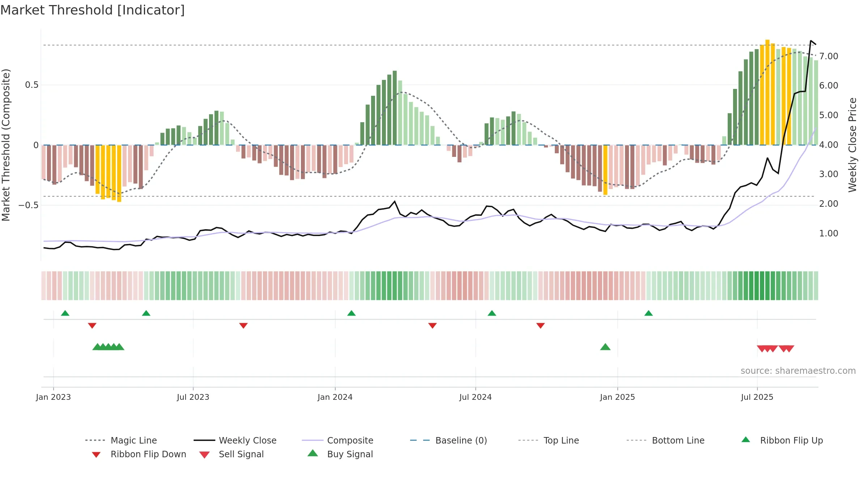
Task: Click the Jan 2023 x-axis label
Action: (x=54, y=397)
